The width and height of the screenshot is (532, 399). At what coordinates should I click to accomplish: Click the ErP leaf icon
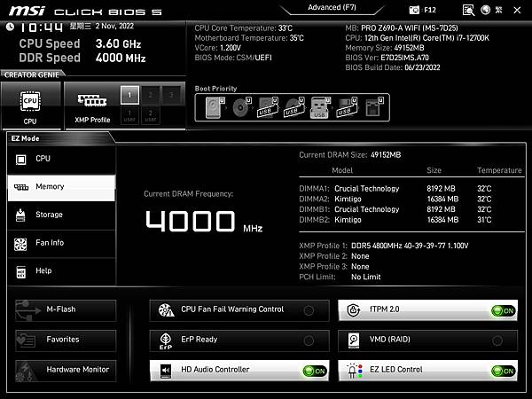click(x=166, y=340)
